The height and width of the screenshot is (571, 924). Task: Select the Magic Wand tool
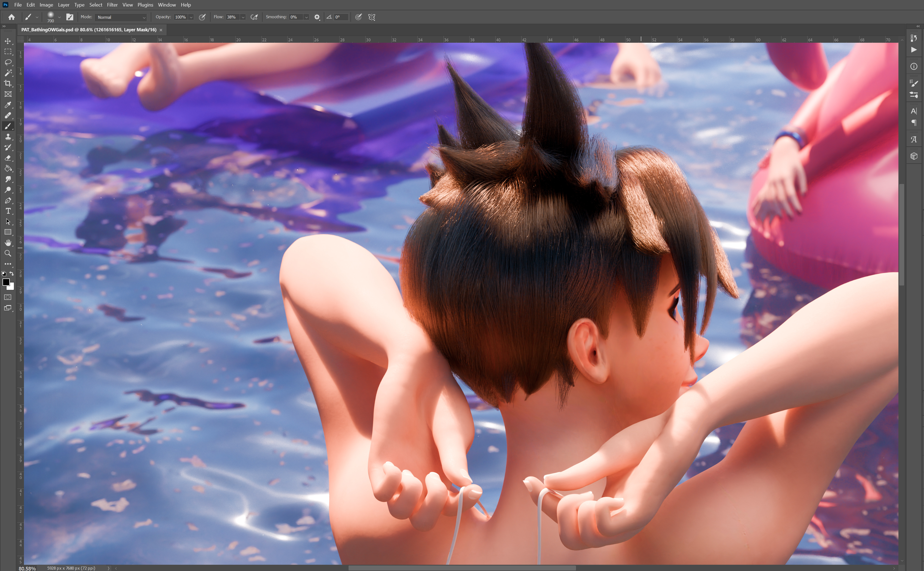coord(8,72)
